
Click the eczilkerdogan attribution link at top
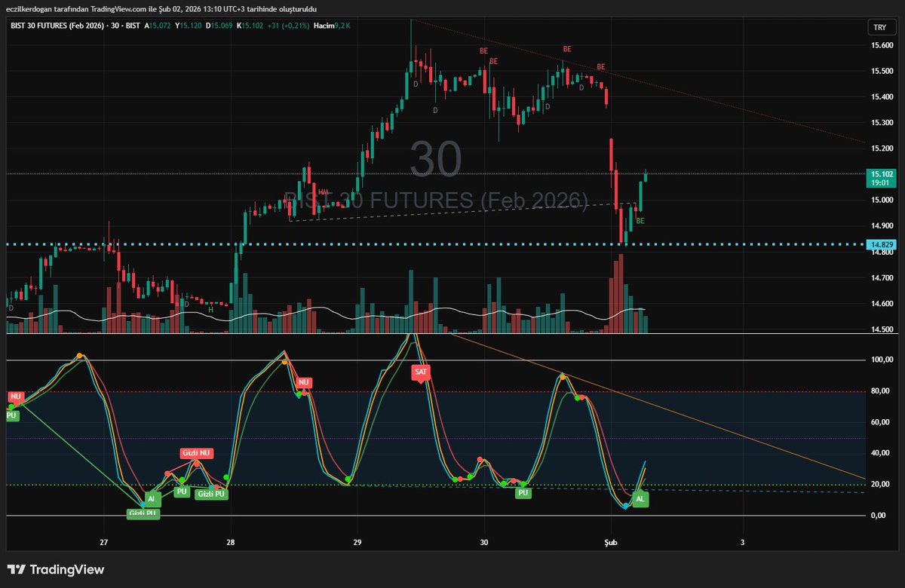(x=29, y=9)
